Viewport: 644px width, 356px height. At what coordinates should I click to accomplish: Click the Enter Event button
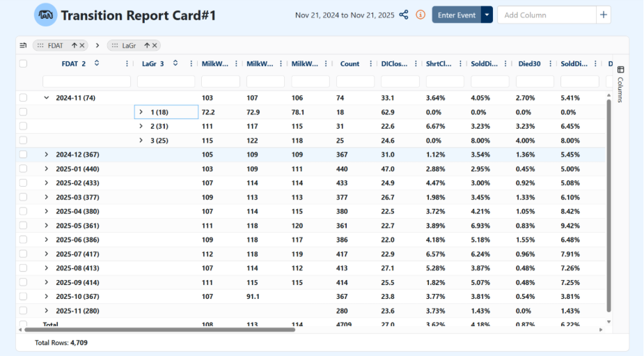coord(456,15)
